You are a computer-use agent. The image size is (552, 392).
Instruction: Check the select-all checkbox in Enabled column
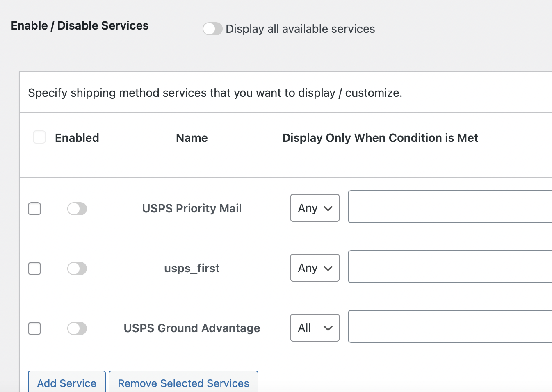click(39, 137)
